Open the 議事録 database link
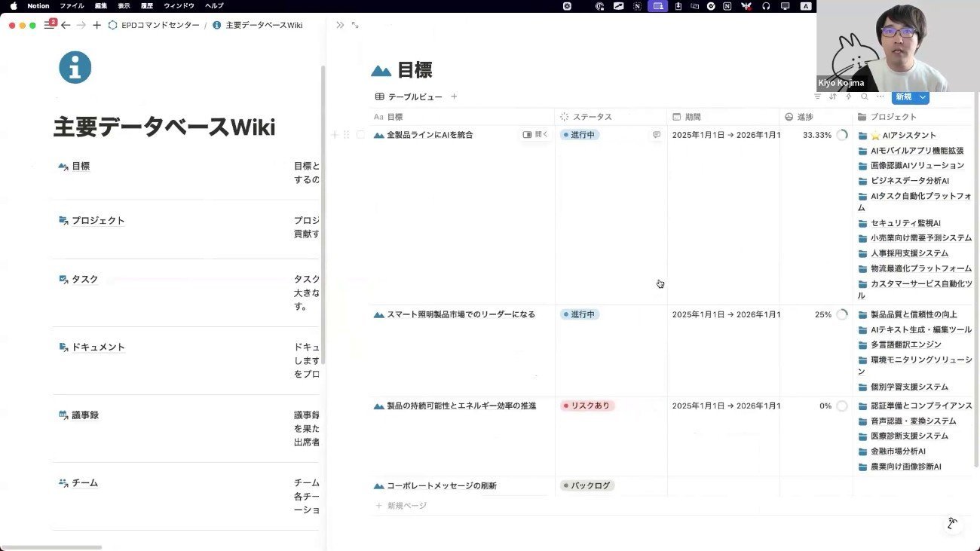The width and height of the screenshot is (980, 551). tap(78, 415)
